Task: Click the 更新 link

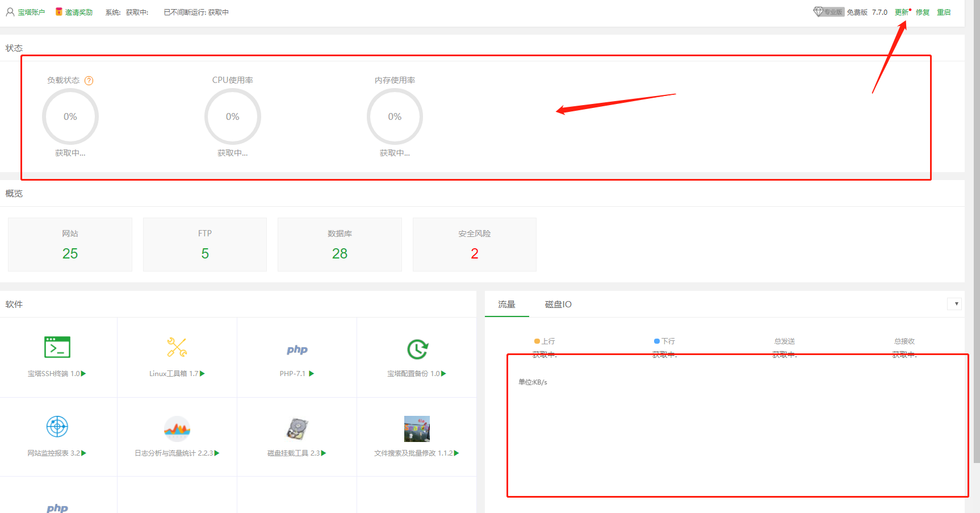Action: [x=902, y=12]
